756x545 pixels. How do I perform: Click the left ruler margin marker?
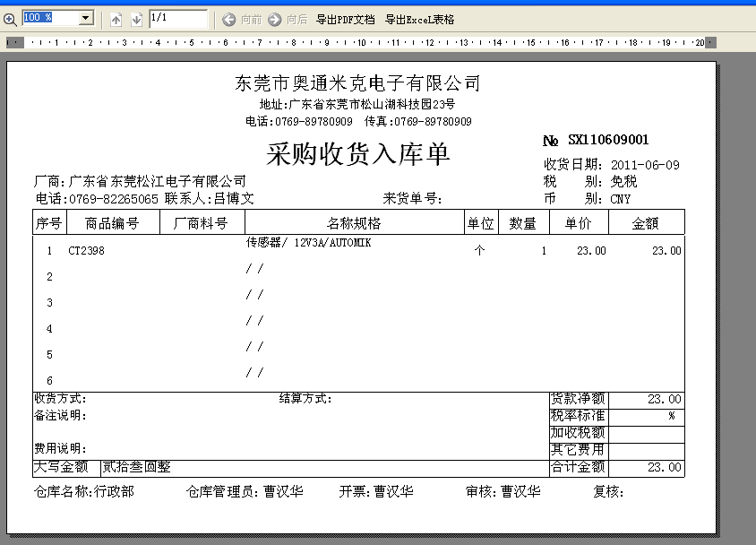15,42
